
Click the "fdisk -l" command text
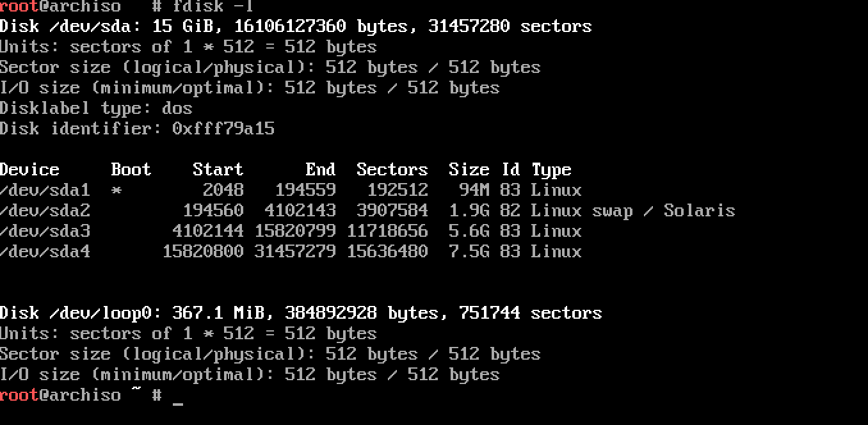tap(213, 6)
